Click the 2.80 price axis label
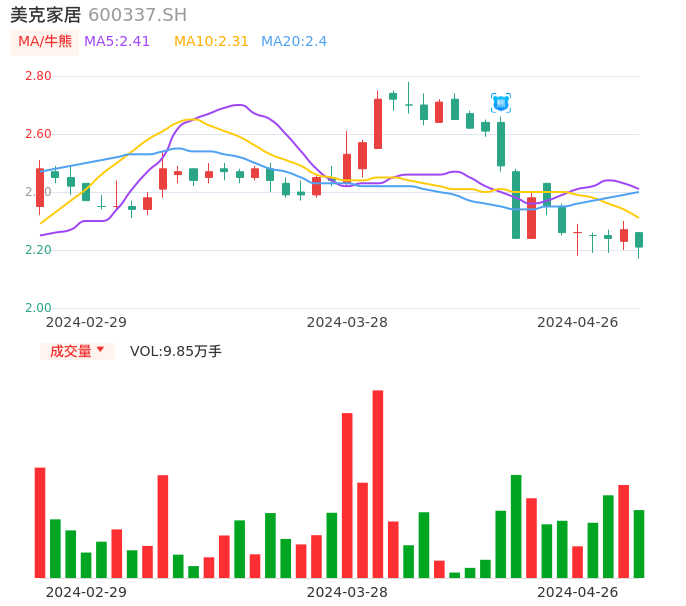The image size is (686, 606). (38, 76)
